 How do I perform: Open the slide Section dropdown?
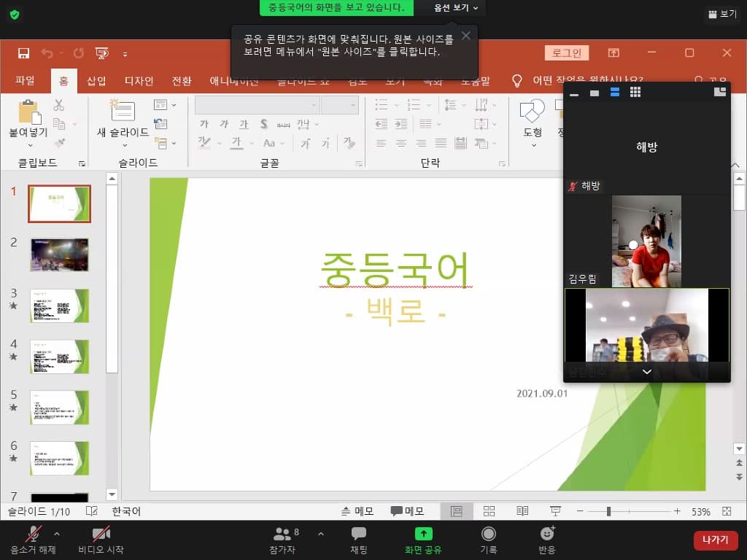point(165,142)
